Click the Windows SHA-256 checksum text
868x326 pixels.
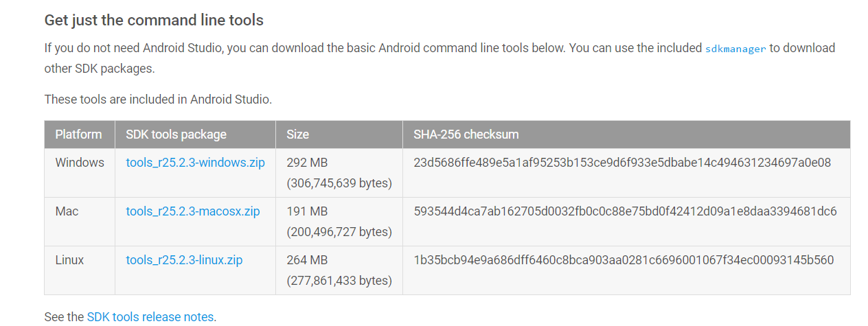point(622,163)
